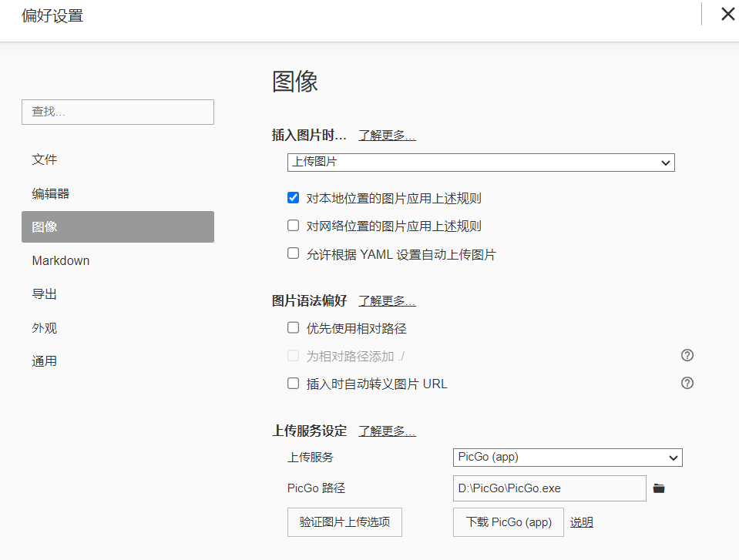Enable 对网络位置的图片应用上述规则
739x560 pixels.
pyautogui.click(x=293, y=226)
